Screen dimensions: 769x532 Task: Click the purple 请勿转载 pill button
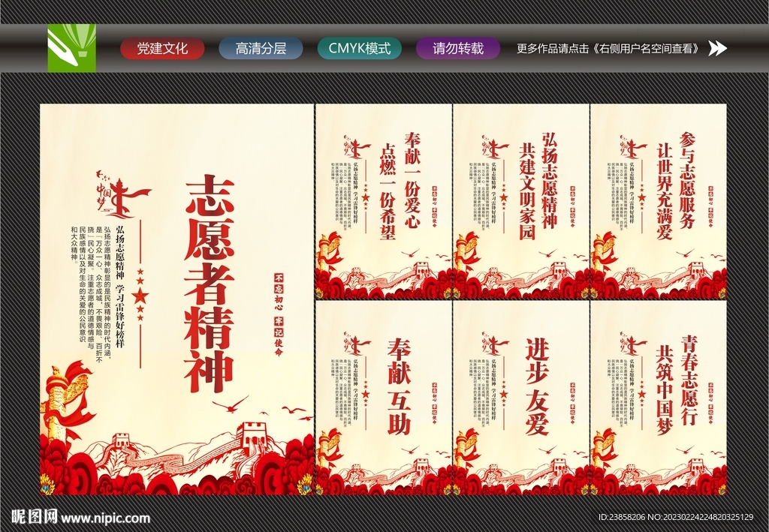(x=458, y=49)
